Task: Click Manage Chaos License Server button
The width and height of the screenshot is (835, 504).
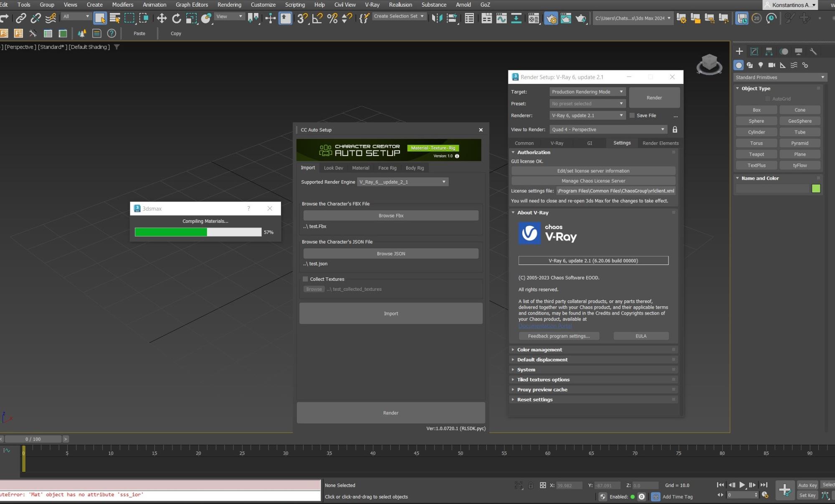Action: click(593, 181)
